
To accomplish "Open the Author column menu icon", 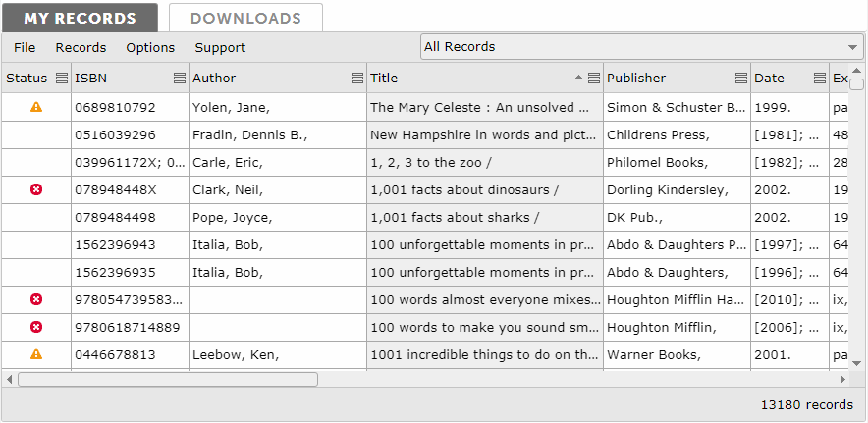I will (357, 79).
